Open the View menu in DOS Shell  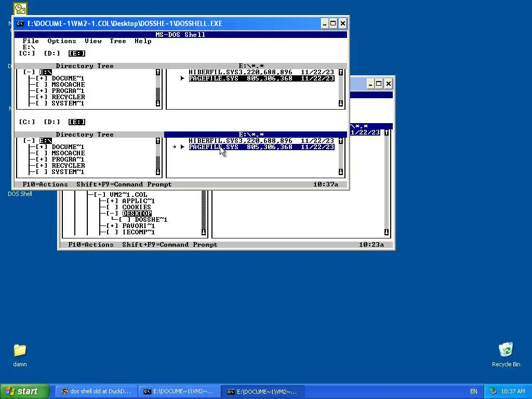click(93, 41)
